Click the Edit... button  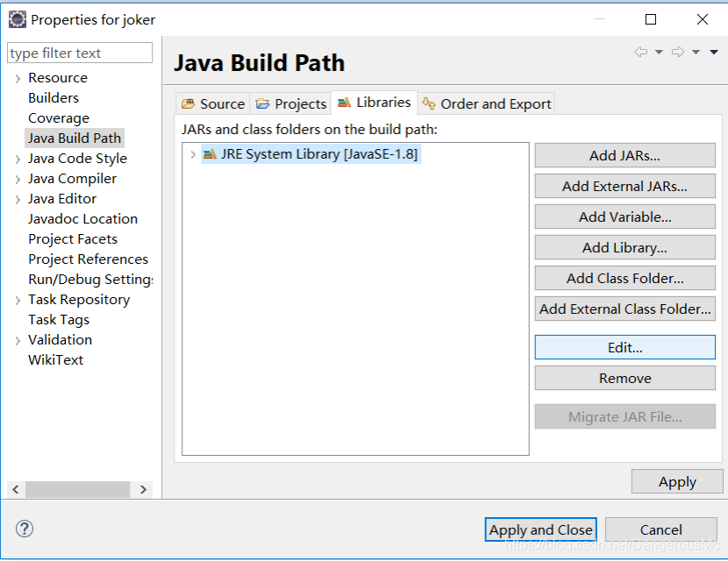625,347
